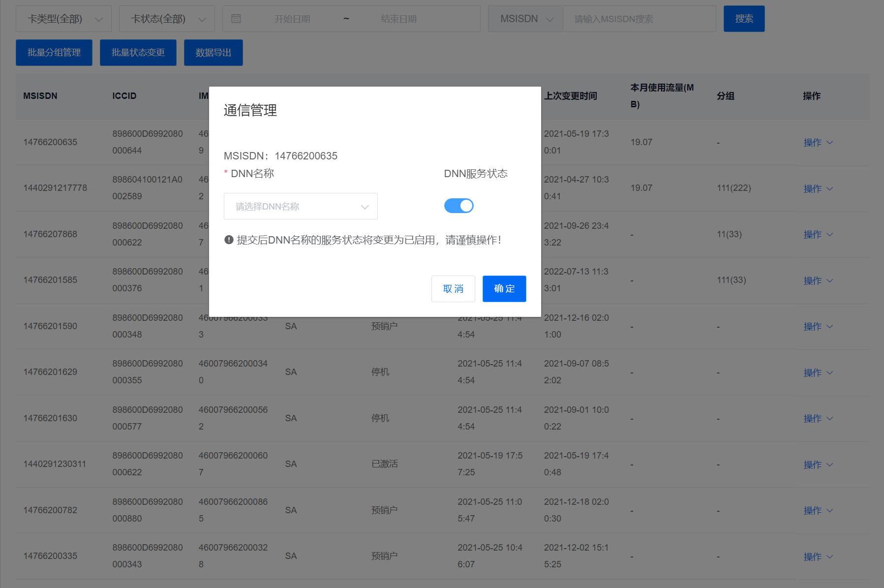Click chevron icon beside 操作 for 1440291230311
This screenshot has height=588, width=884.
click(830, 464)
